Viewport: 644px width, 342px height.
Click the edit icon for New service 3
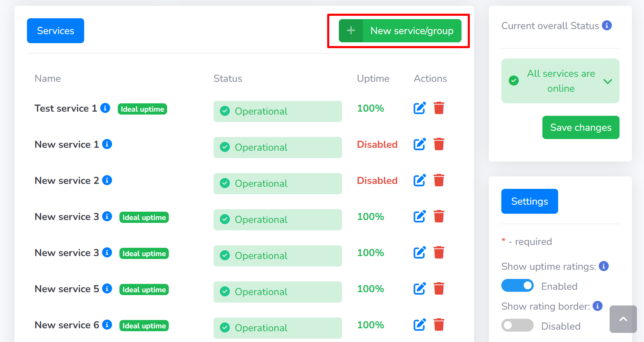[x=419, y=216]
